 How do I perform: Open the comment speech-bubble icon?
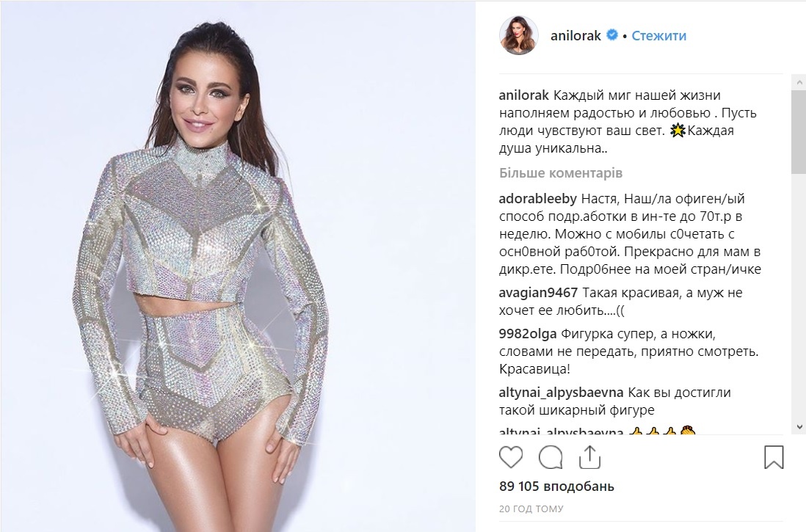[x=551, y=457]
